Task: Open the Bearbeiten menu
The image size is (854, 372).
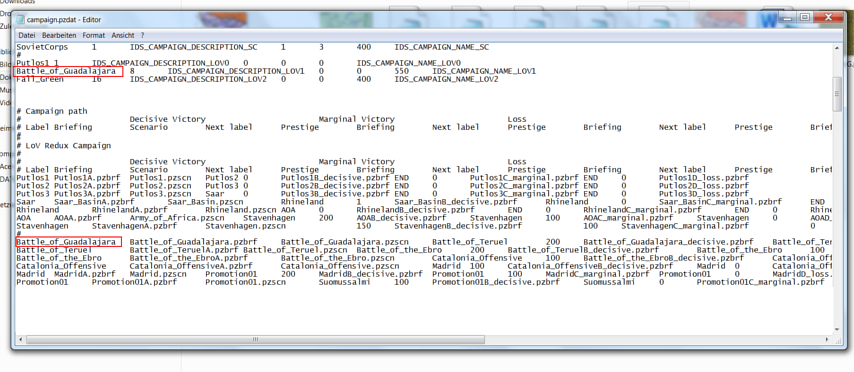Action: coord(59,35)
